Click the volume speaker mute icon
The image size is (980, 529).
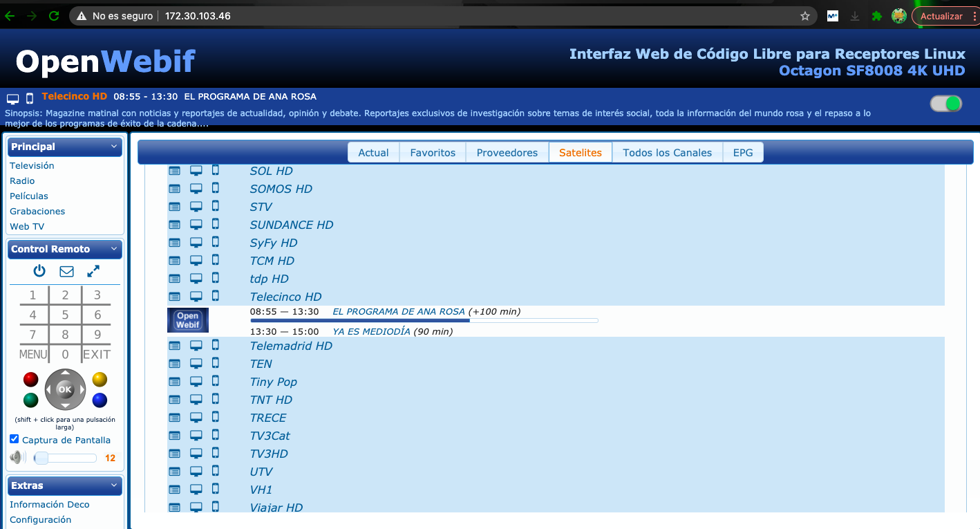click(18, 458)
